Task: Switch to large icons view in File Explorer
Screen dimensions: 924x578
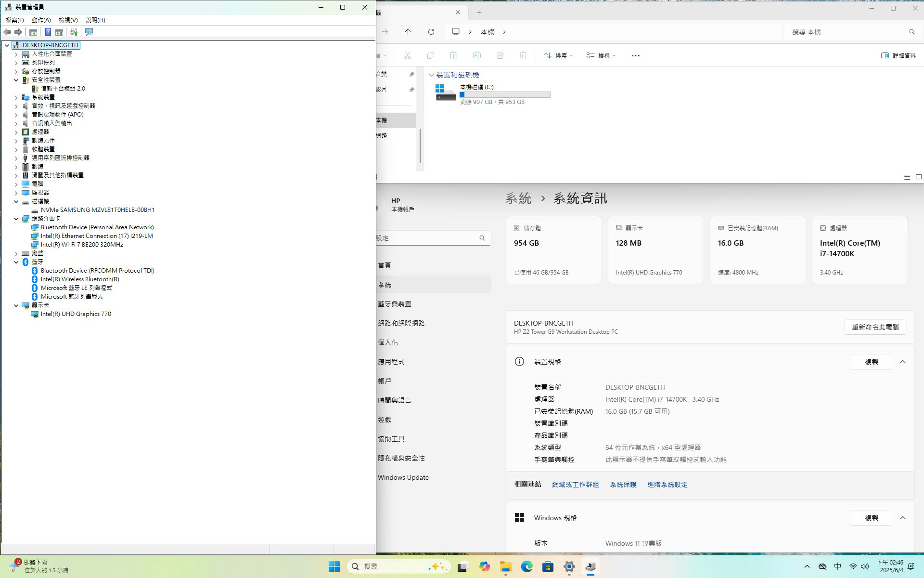Action: 919,177
